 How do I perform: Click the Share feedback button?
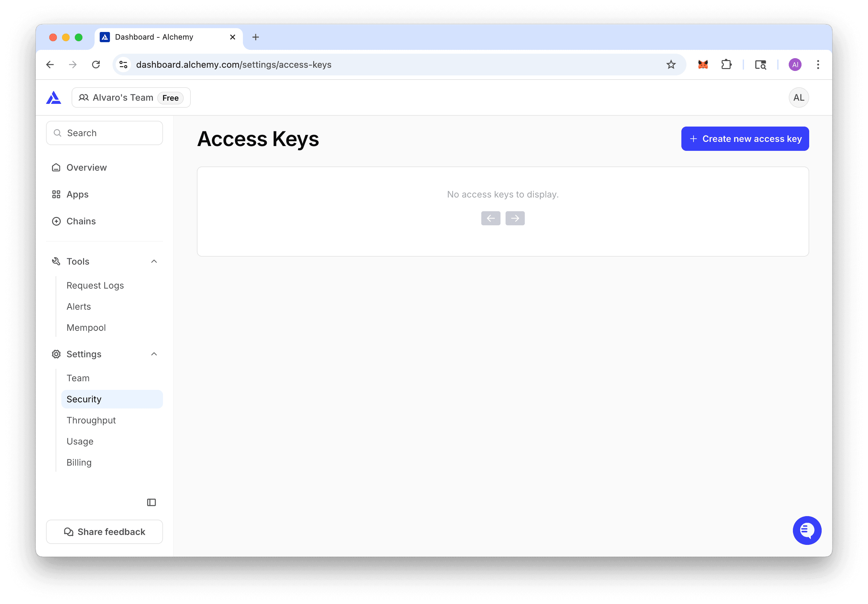coord(104,531)
